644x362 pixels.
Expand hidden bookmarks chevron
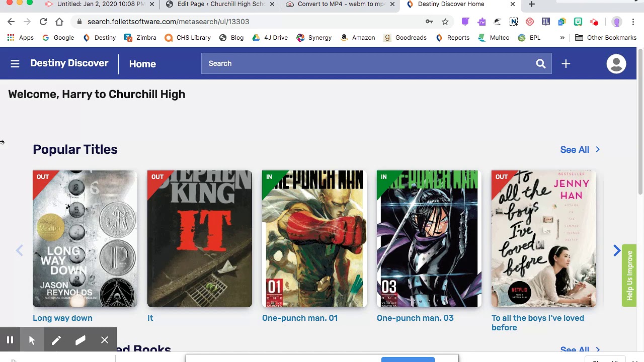[562, 38]
